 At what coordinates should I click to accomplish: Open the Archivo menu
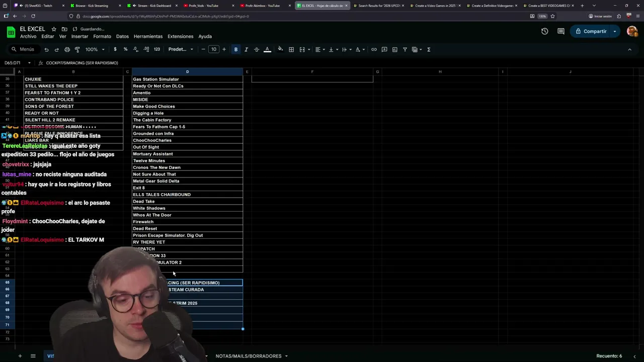click(28, 36)
